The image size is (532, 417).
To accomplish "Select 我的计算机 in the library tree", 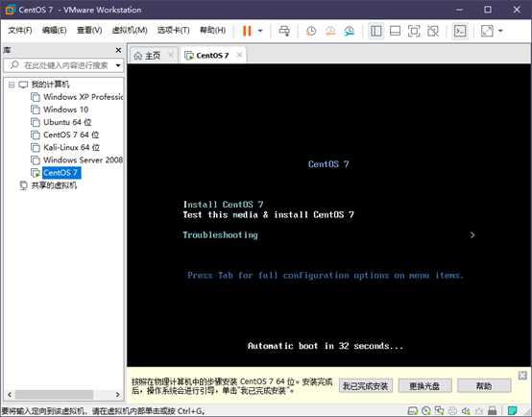I will (50, 85).
